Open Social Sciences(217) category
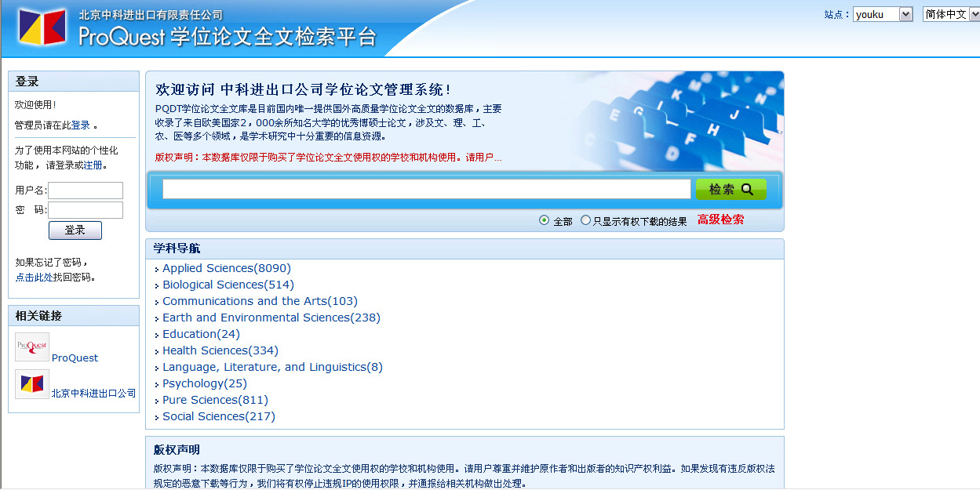Image resolution: width=980 pixels, height=490 pixels. [x=218, y=416]
